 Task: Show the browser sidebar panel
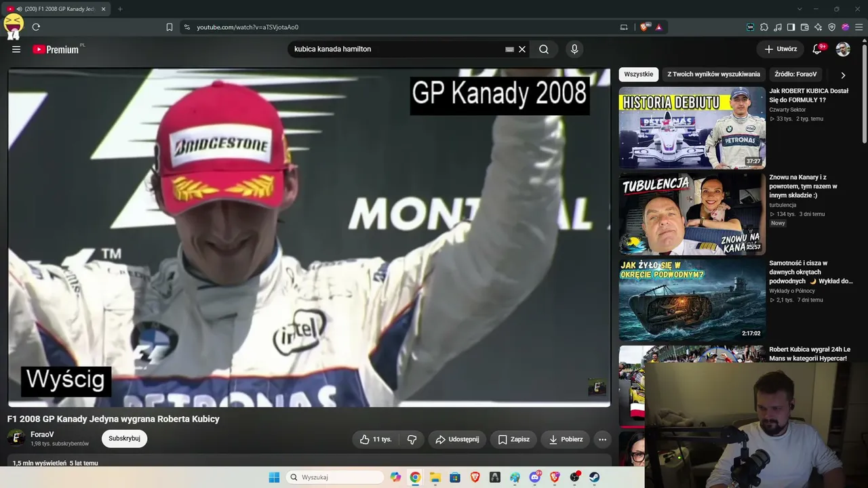[x=791, y=27]
